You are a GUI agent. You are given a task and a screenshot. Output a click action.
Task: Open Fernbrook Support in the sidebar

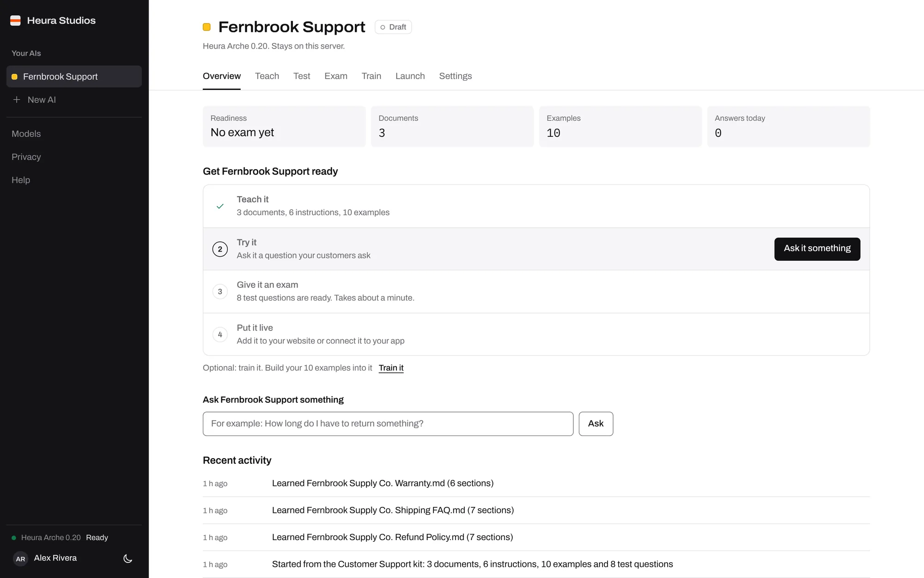74,76
